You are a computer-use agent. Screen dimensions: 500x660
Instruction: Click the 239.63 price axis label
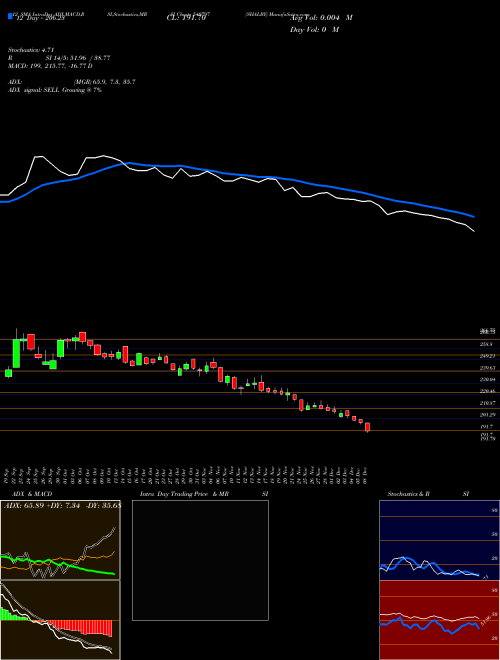[487, 368]
